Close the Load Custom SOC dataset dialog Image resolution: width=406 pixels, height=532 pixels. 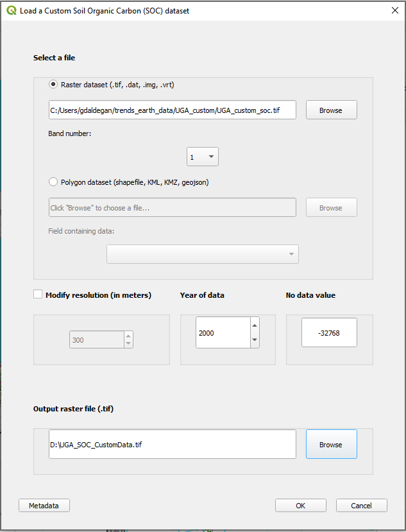(394, 10)
